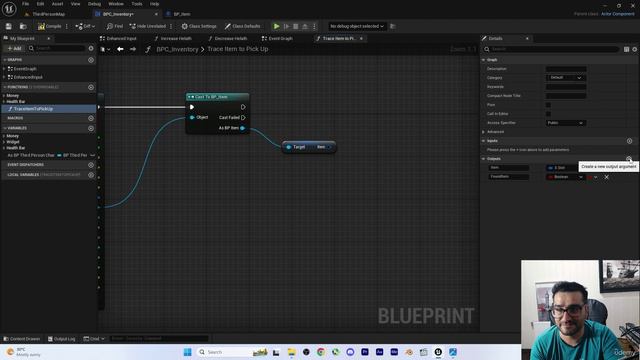Open the Edit menu
The width and height of the screenshot is (640, 360).
pyautogui.click(x=40, y=4)
